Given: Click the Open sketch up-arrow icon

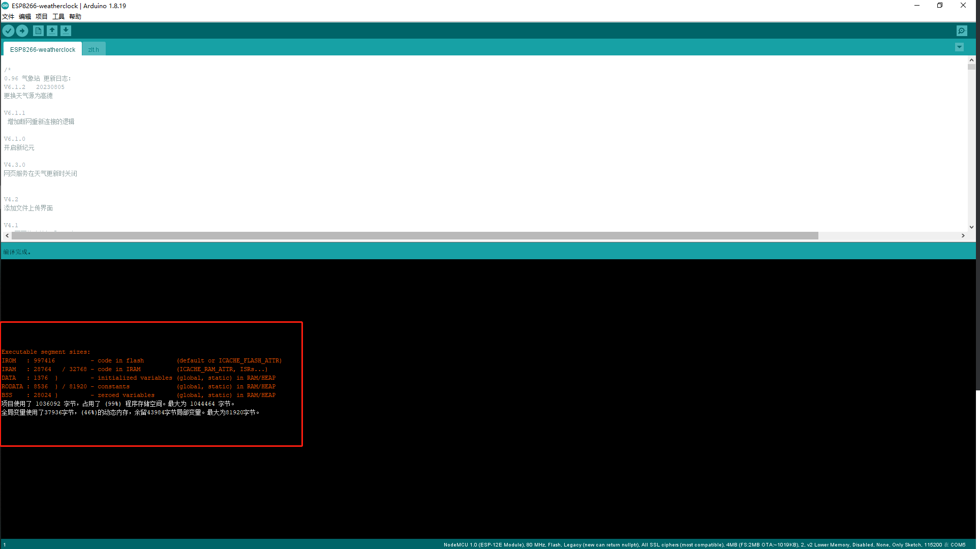Looking at the screenshot, I should pos(52,31).
